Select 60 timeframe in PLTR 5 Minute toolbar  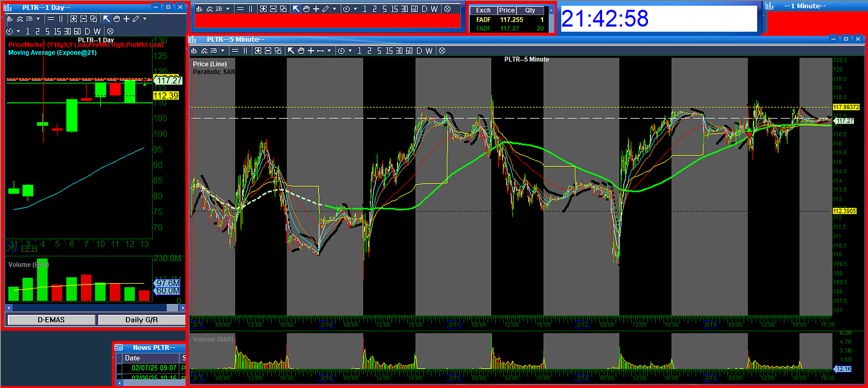[410, 51]
